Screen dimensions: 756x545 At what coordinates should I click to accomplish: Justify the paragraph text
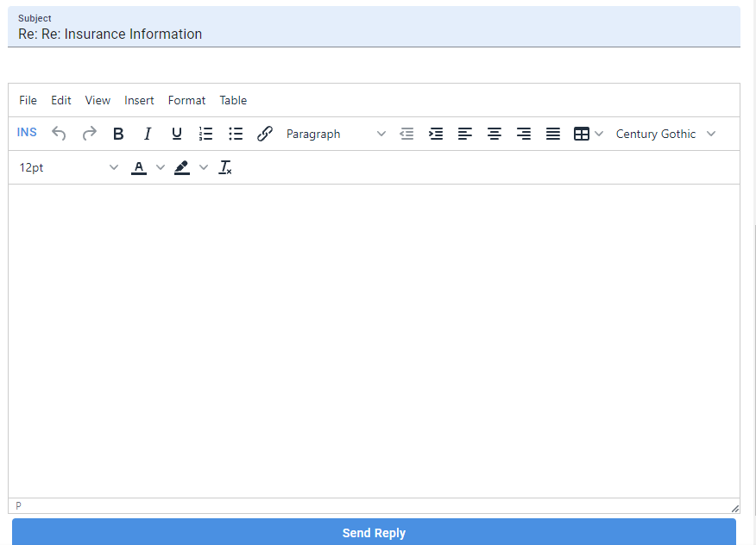click(x=552, y=134)
